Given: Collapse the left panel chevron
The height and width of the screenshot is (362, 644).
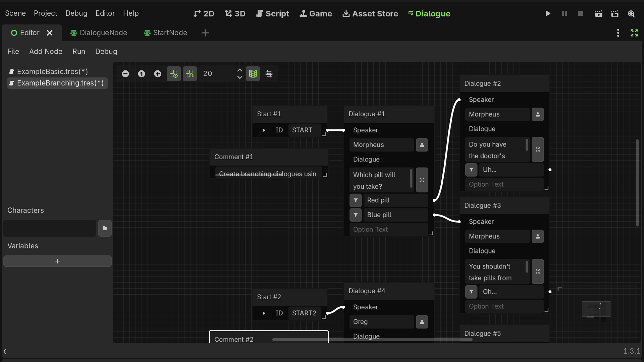Looking at the screenshot, I should click(x=5, y=351).
